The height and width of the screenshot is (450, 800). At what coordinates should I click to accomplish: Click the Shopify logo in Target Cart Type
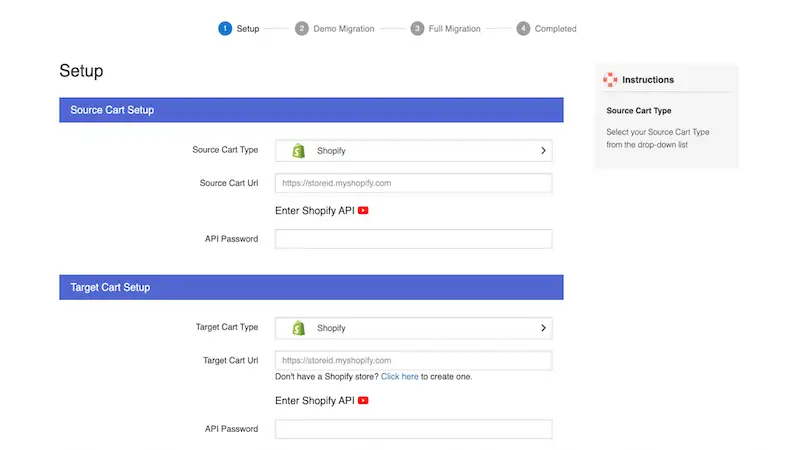pos(298,328)
